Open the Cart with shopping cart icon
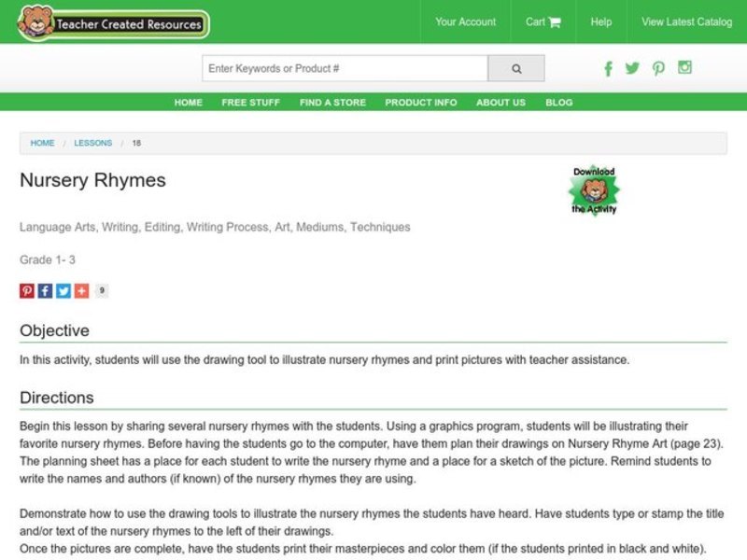Viewport: 747px width, 560px height. pos(542,21)
